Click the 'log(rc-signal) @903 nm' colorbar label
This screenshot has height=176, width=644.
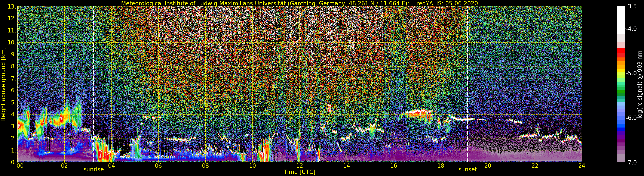(640, 84)
